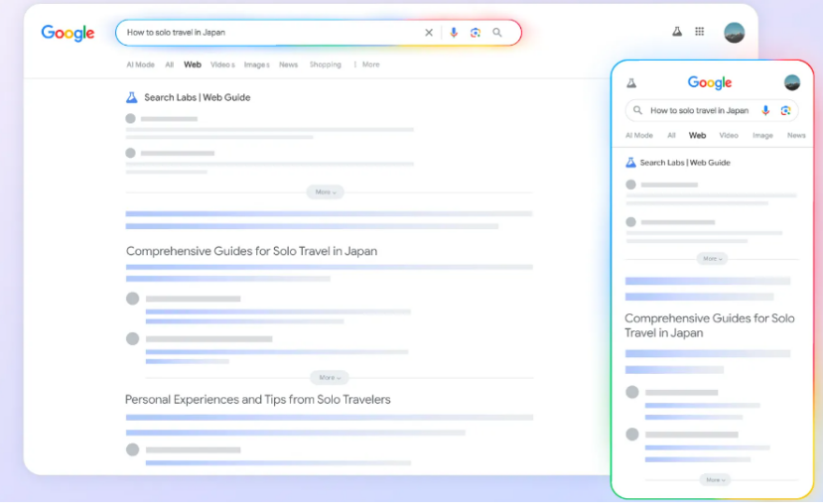Open the desktop account profile avatar
Screen dimensions: 824x504
pos(734,33)
